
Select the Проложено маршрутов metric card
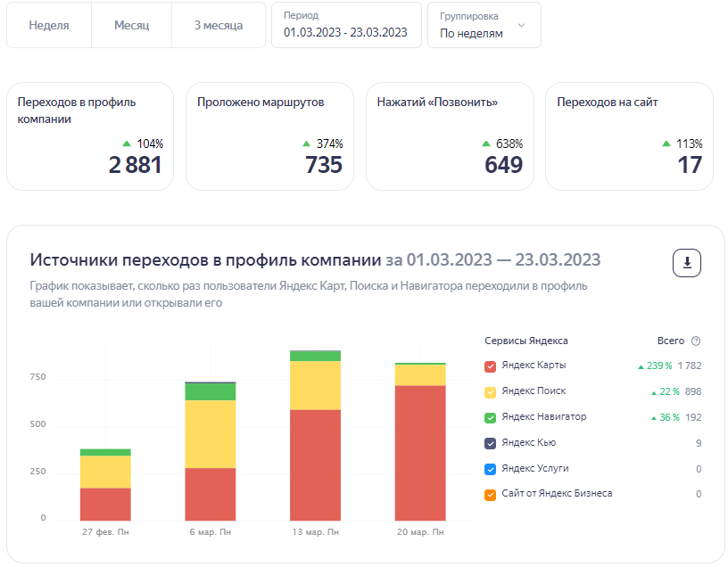(269, 136)
